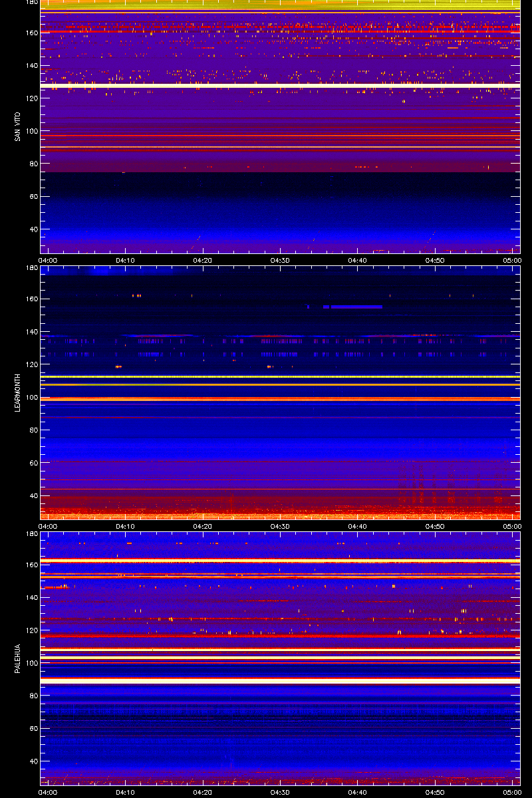This screenshot has width=532, height=798.
Task: Select the Learmonth spectrogram panel
Action: coord(280,392)
